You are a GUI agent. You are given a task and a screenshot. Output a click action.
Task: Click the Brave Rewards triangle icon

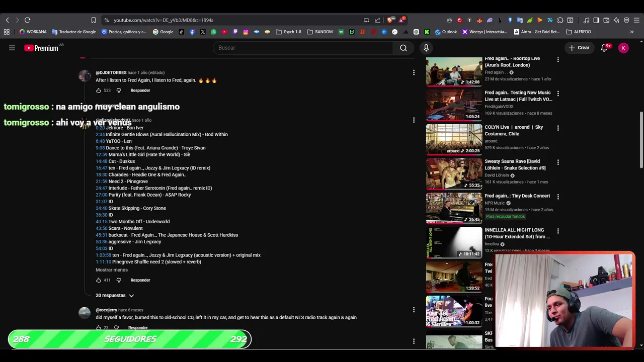[401, 20]
